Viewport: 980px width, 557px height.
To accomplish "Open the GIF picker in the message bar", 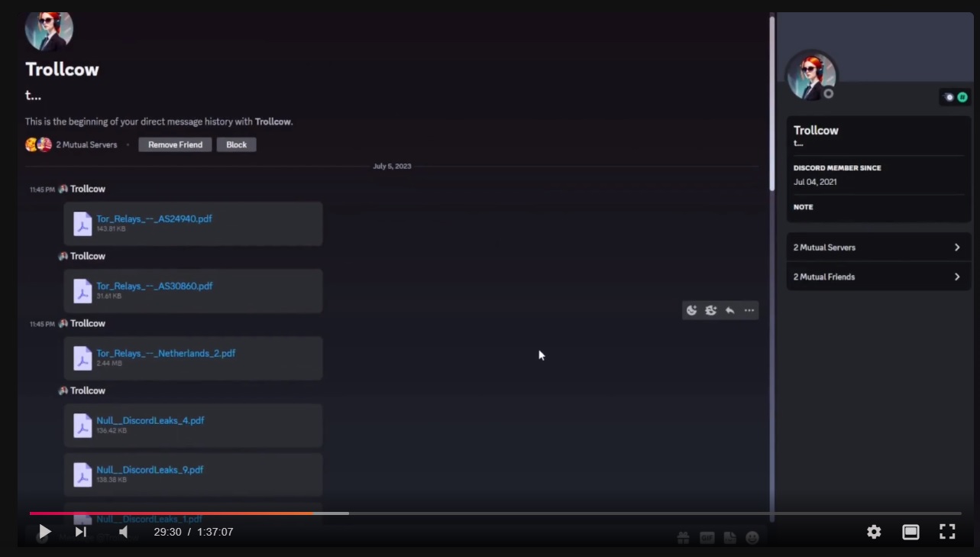I will coord(707,538).
